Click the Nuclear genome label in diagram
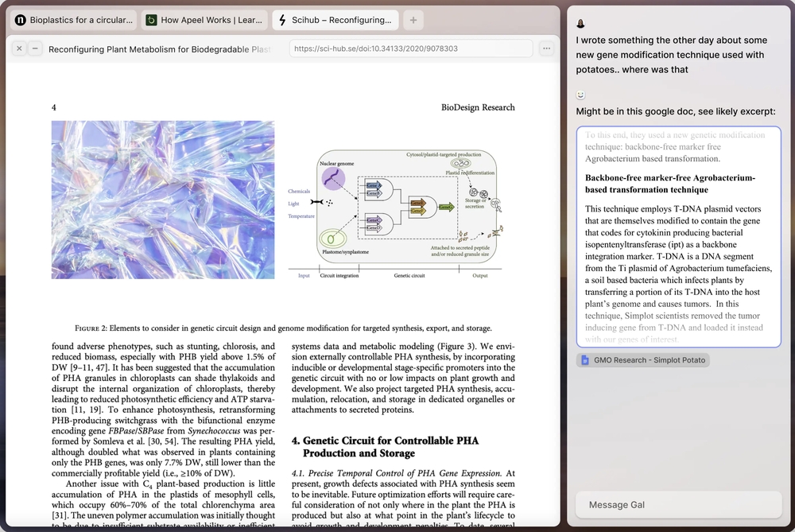The width and height of the screenshot is (795, 532). (336, 163)
